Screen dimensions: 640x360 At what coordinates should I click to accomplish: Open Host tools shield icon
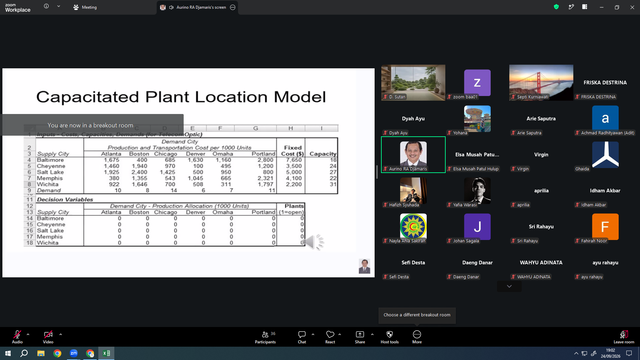click(389, 337)
